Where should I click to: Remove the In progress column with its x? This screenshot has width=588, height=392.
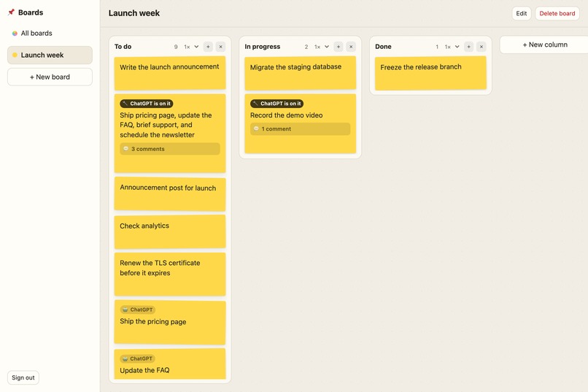pyautogui.click(x=351, y=47)
